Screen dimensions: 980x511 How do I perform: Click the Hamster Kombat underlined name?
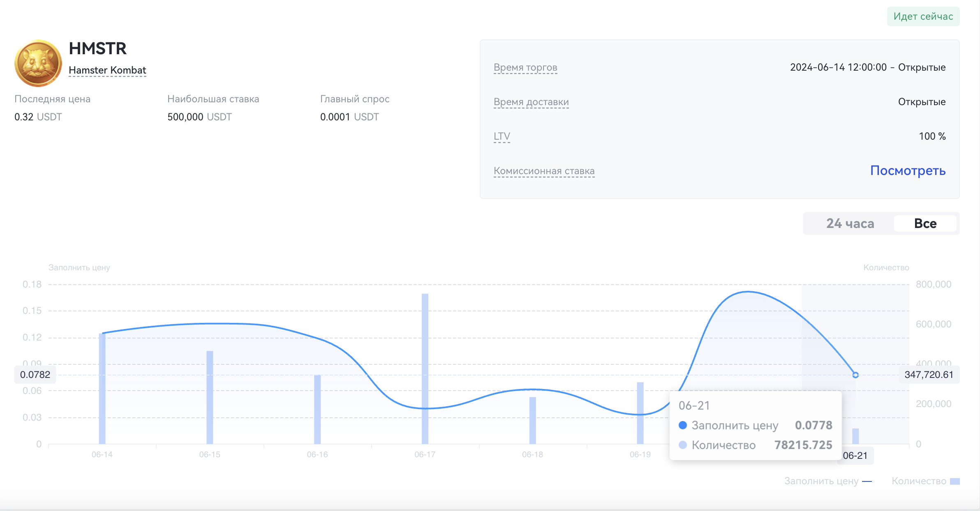[x=107, y=70]
